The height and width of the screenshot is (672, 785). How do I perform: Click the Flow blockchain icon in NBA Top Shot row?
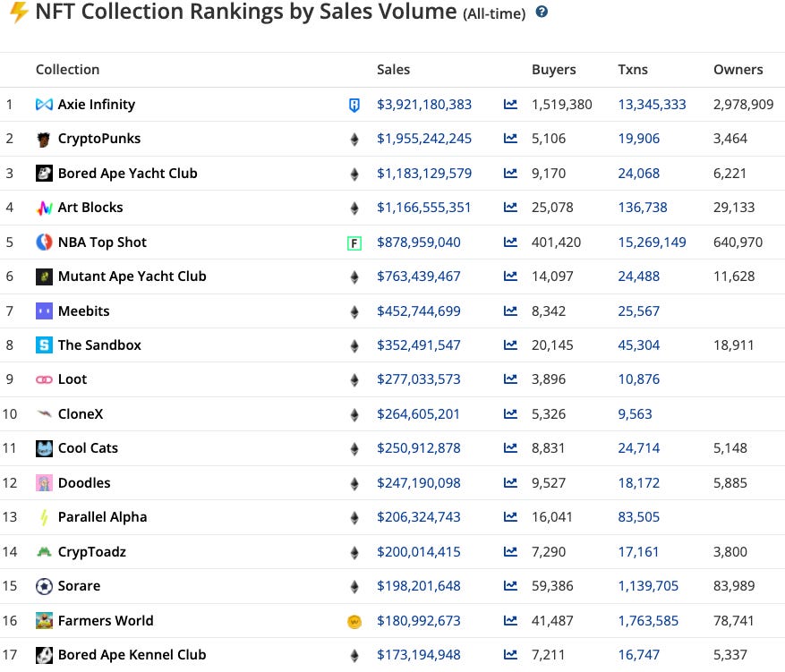click(x=354, y=243)
